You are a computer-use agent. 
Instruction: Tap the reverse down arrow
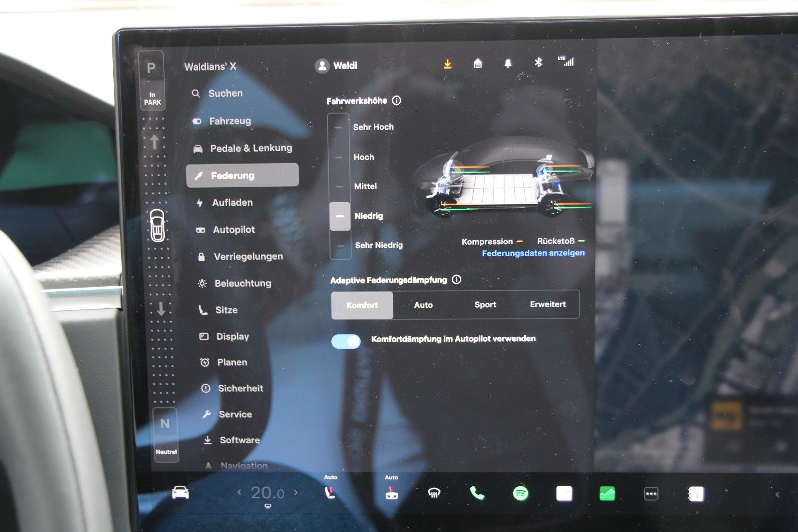[161, 309]
